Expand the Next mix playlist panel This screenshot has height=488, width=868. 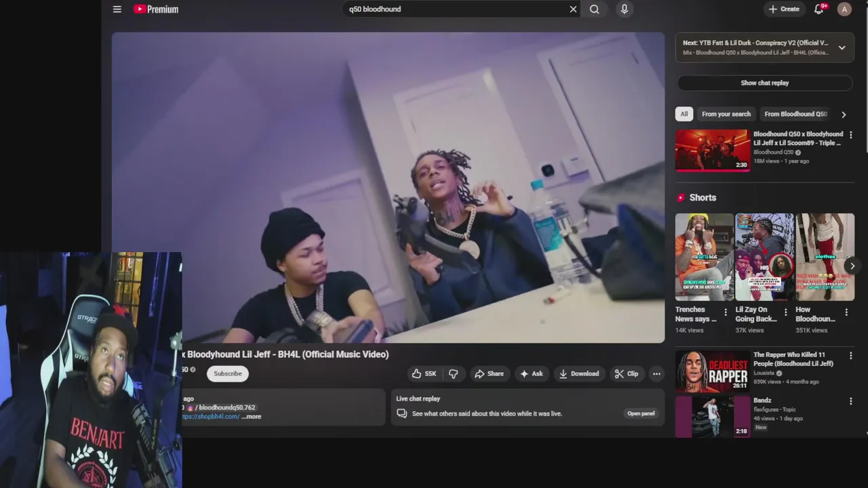842,47
